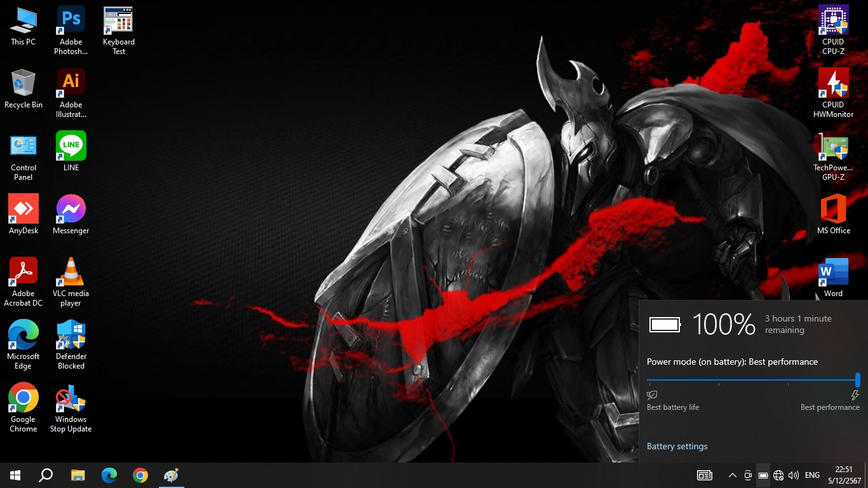Launch Chrome from the taskbar
The image size is (868, 488).
point(140,475)
